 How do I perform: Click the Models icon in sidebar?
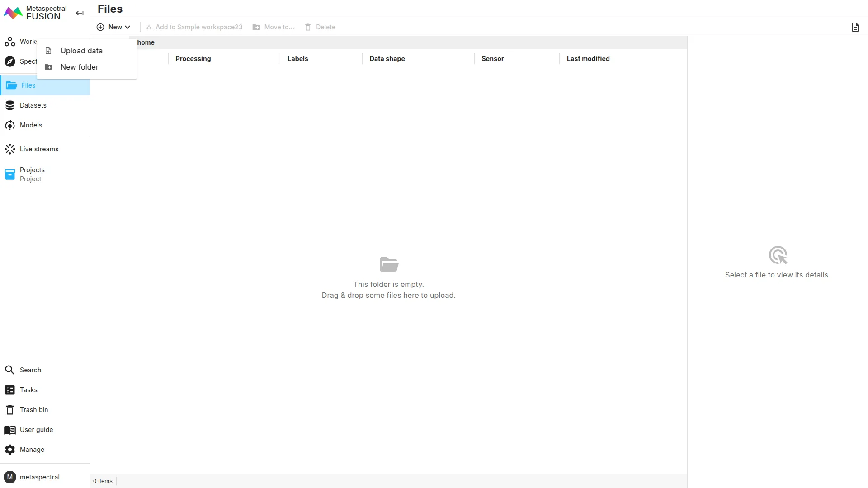pos(10,125)
